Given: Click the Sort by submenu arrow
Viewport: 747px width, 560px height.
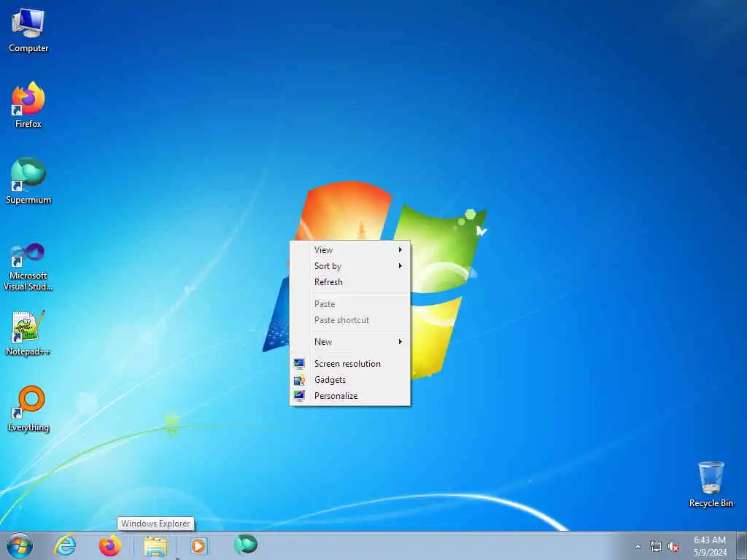Looking at the screenshot, I should [x=400, y=265].
